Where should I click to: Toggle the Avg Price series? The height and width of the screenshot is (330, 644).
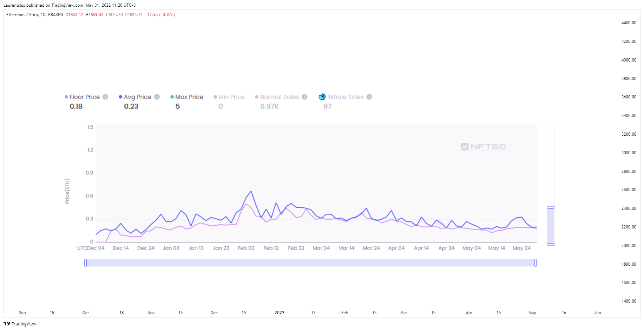tap(135, 97)
